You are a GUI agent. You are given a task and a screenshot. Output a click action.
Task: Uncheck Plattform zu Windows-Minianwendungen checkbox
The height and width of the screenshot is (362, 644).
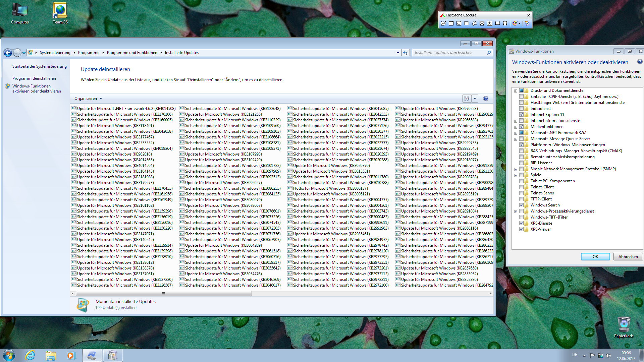coord(521,145)
